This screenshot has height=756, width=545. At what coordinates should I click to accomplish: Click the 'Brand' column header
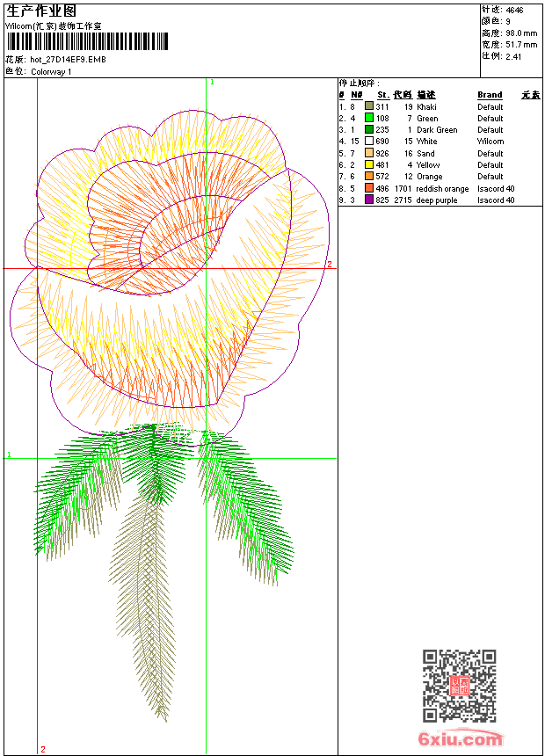(490, 95)
